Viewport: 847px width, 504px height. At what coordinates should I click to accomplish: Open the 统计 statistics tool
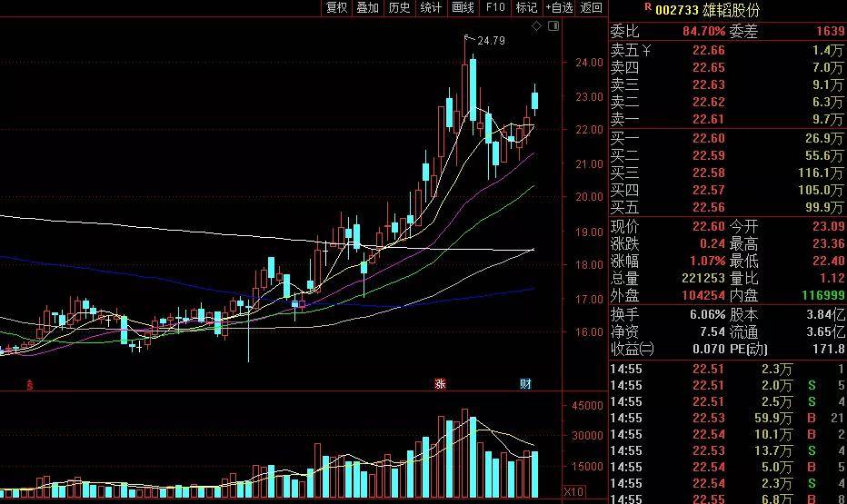(x=431, y=7)
